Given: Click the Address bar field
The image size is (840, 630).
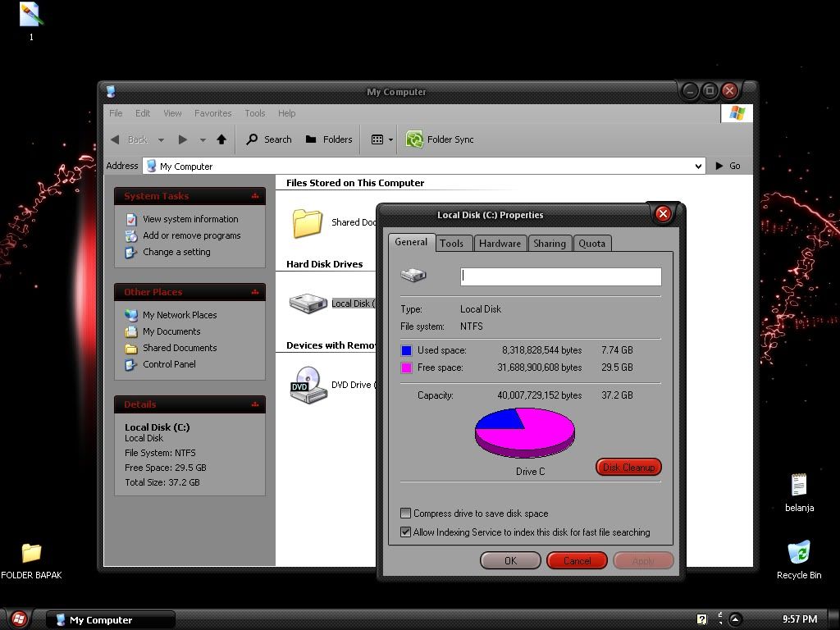Looking at the screenshot, I should [424, 166].
